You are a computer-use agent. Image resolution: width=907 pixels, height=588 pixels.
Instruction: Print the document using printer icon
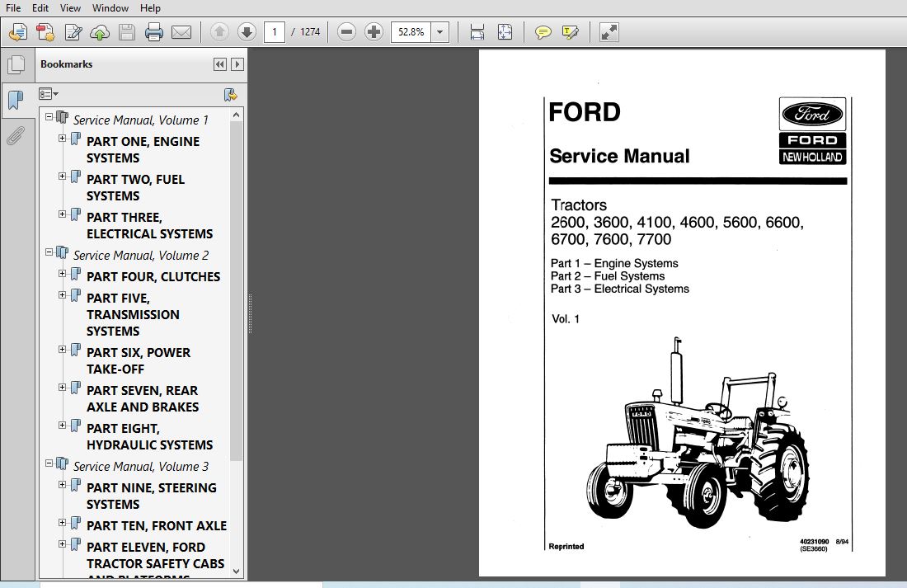[x=154, y=32]
